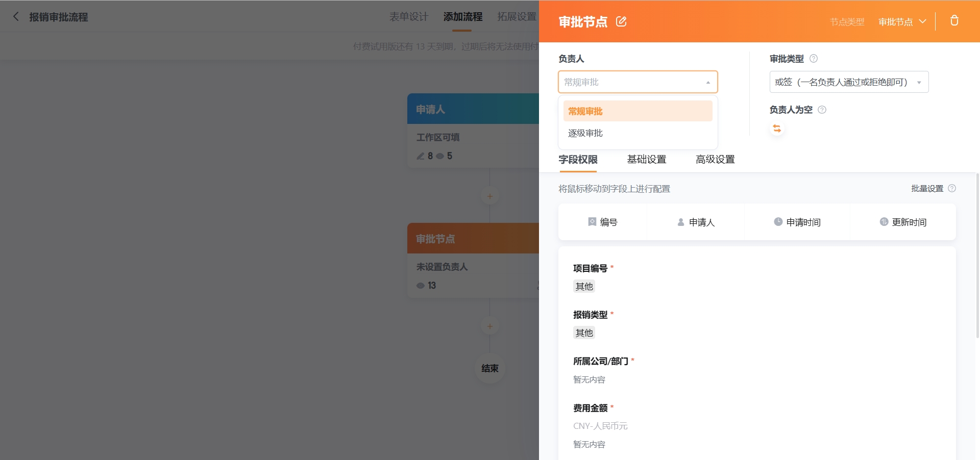Expand the 节点类型 审批节点 selector

point(902,22)
